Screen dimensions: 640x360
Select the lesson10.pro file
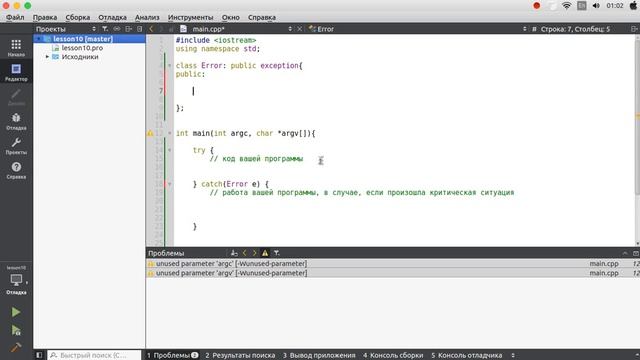82,48
